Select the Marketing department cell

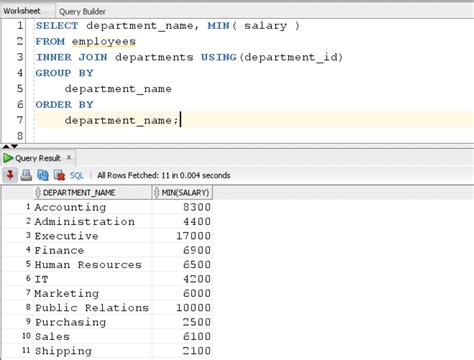(x=93, y=293)
